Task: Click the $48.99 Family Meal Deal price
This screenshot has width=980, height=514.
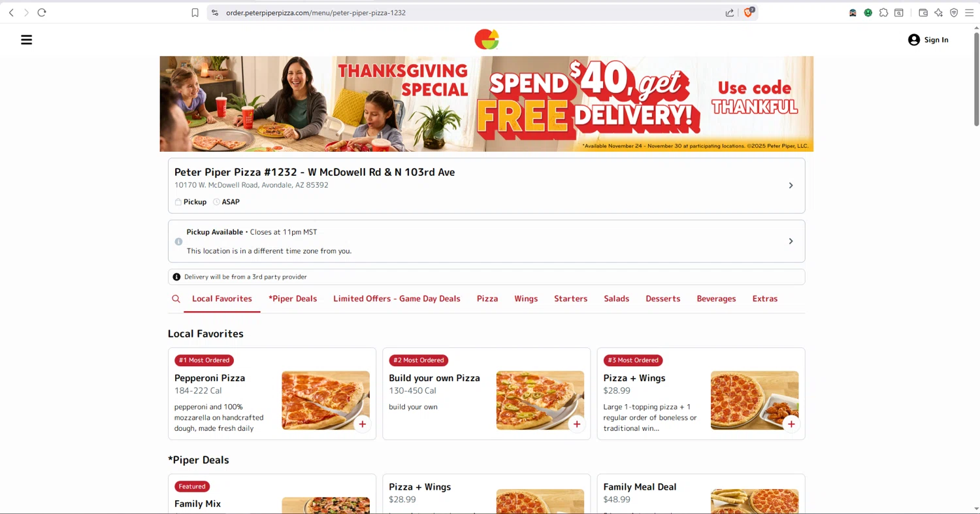Action: pos(617,500)
